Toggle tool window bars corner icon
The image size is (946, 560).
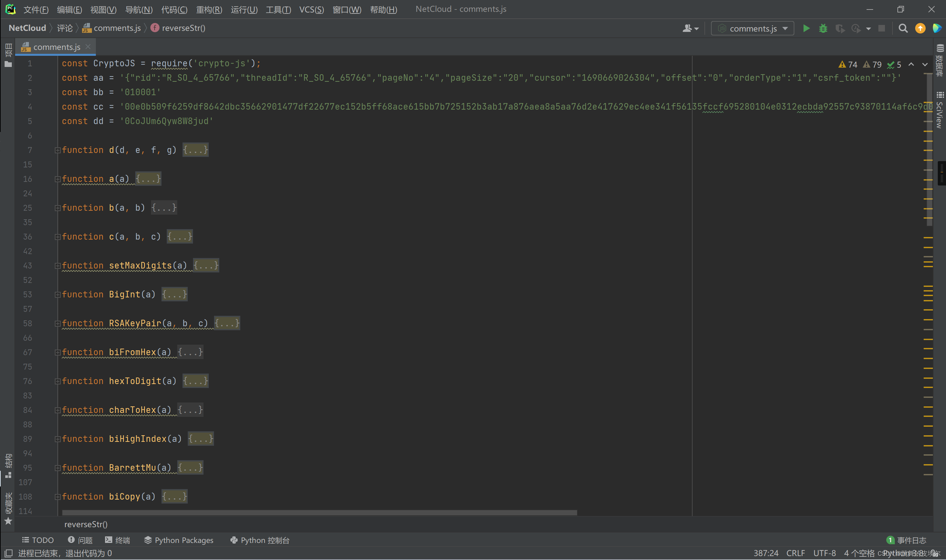tap(8, 553)
